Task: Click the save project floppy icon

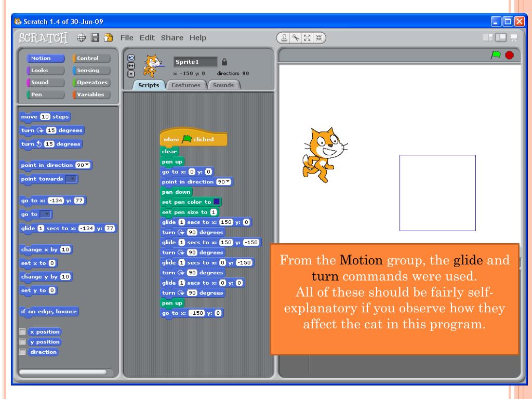Action: point(96,37)
